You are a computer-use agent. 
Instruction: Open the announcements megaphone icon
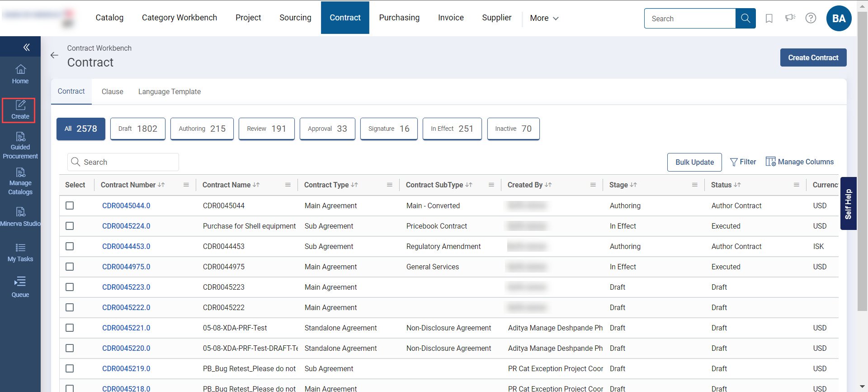(790, 18)
